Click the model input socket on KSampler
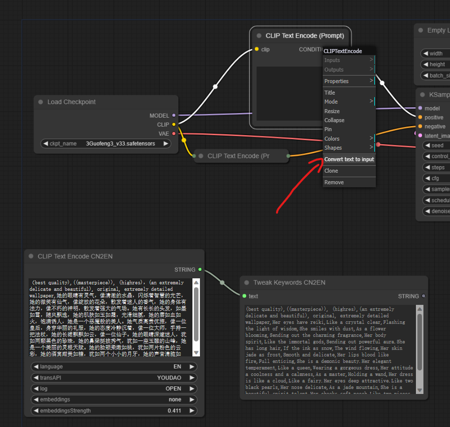The width and height of the screenshot is (450, 427). tap(420, 108)
